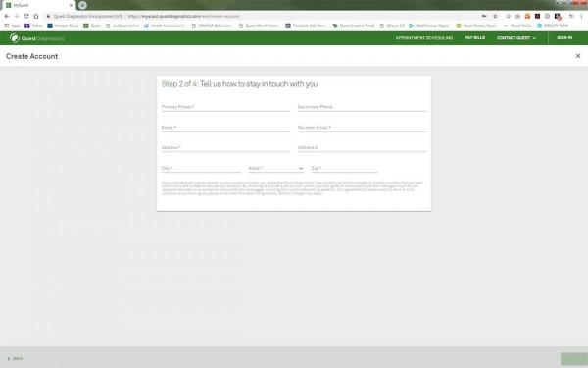Click the saved password key icon
The width and height of the screenshot is (588, 368).
(x=484, y=16)
